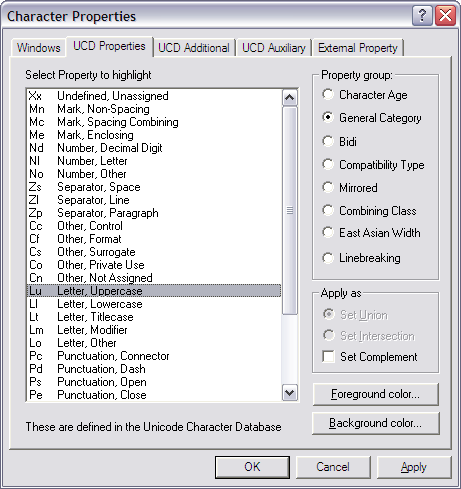Select 'Separator, Paragraph' row
The image size is (461, 489).
point(154,213)
